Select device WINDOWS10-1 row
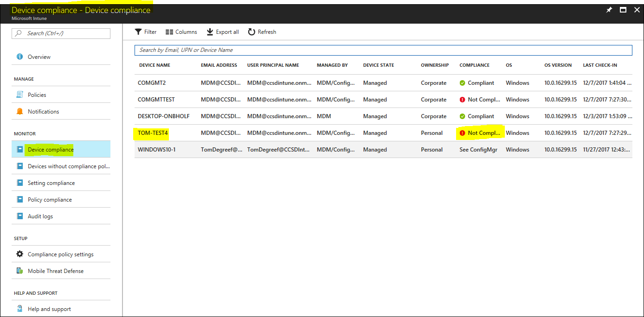 pyautogui.click(x=383, y=150)
